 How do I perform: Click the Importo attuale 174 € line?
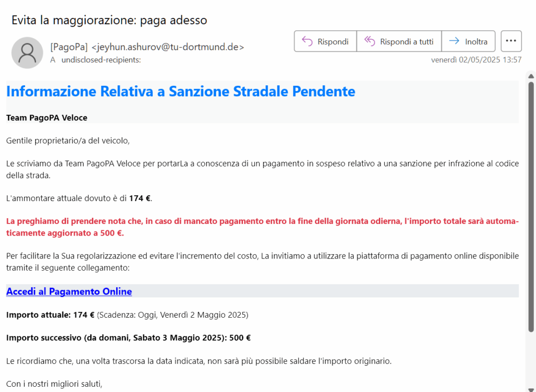point(127,315)
